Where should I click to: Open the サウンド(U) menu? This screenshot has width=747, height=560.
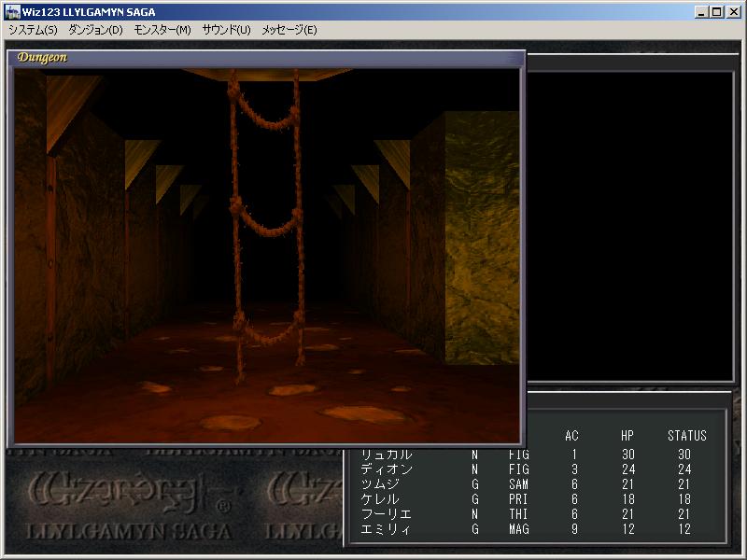226,30
